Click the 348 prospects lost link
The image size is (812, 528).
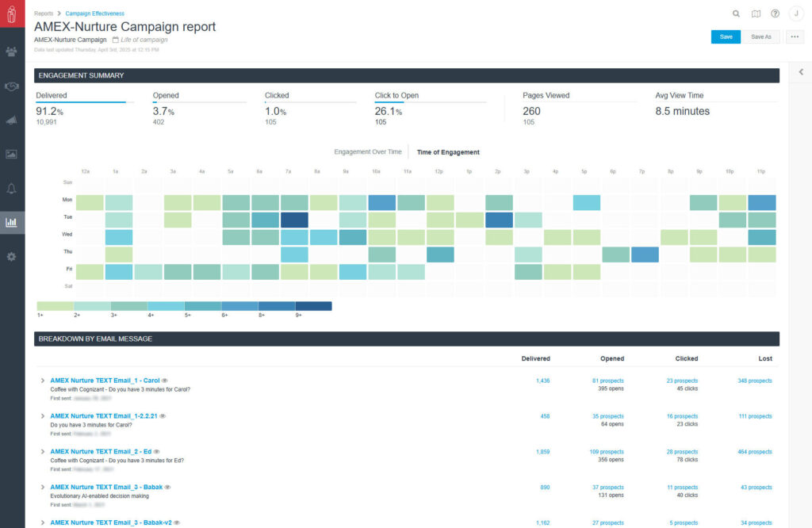[755, 381]
